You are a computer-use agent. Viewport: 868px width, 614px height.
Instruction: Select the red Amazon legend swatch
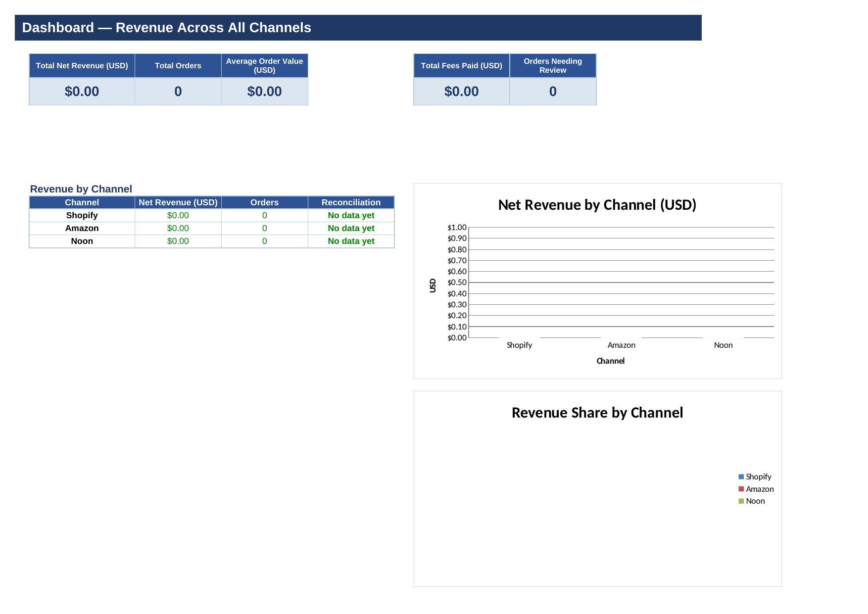[x=741, y=489]
